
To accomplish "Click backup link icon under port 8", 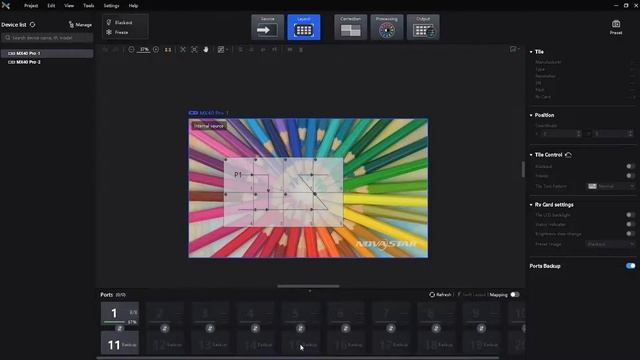I will [x=436, y=328].
